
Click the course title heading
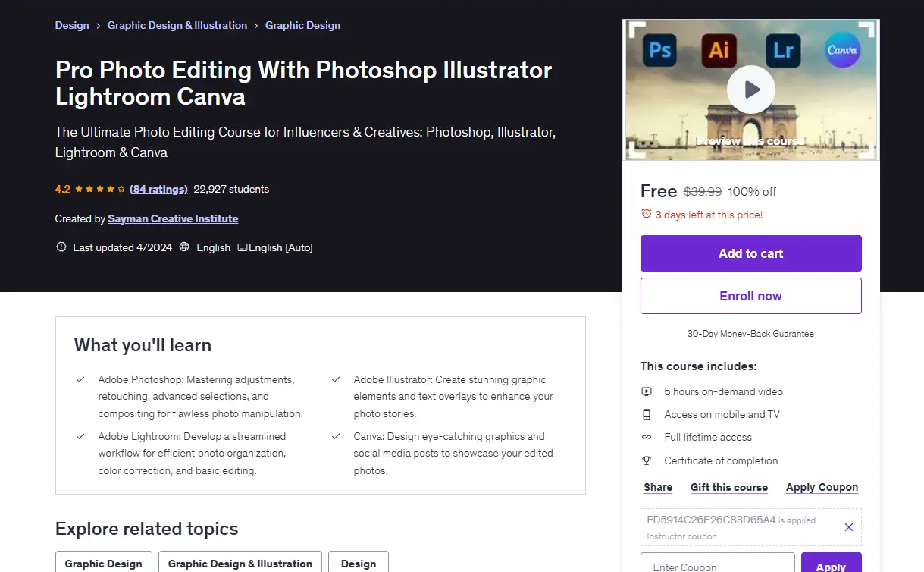303,83
